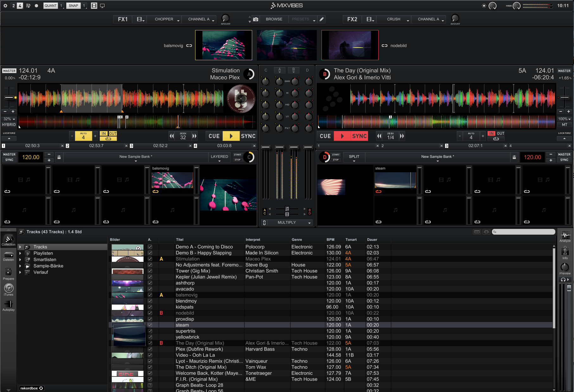
Task: Click the CUE button on deck A
Action: coord(214,136)
